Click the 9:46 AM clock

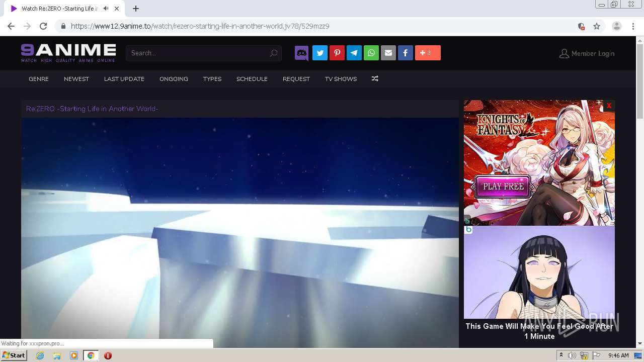pyautogui.click(x=618, y=355)
